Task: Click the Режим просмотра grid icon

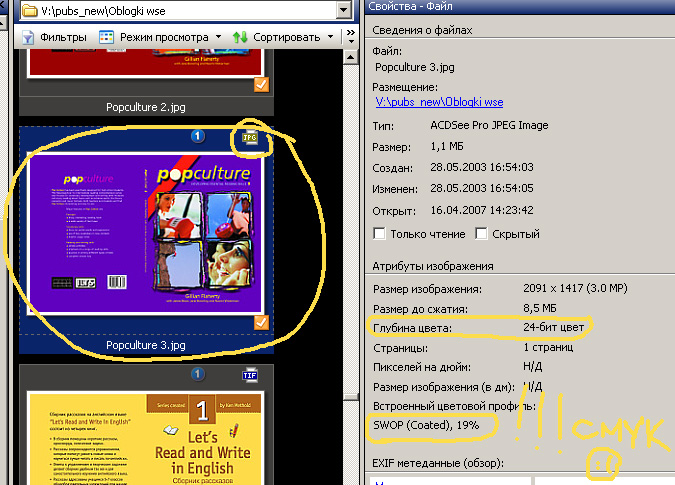Action: 106,37
